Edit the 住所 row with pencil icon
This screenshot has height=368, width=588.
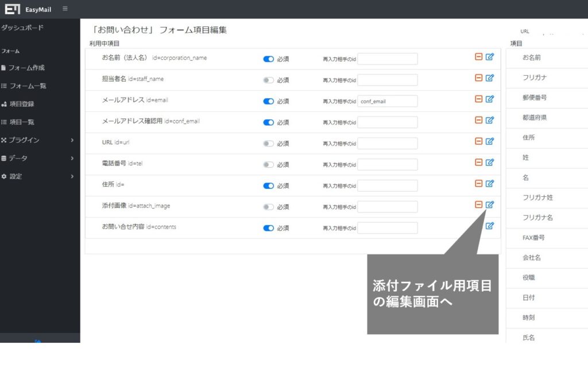(x=490, y=184)
